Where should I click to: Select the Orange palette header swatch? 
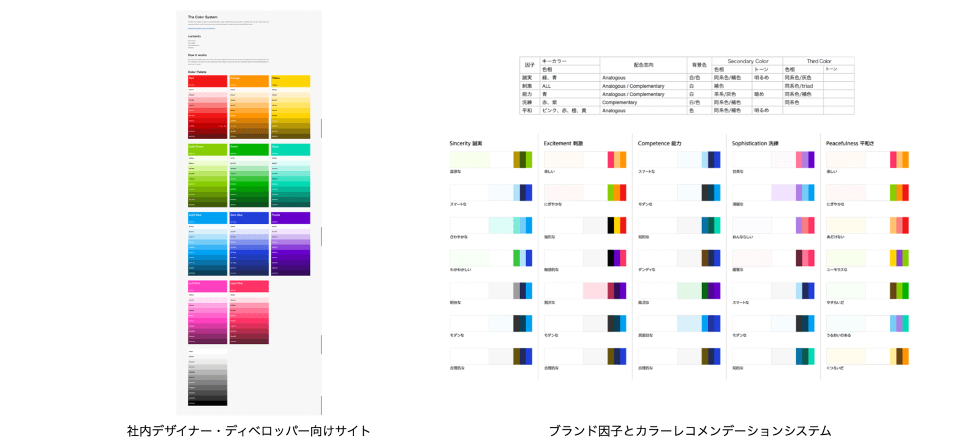pos(249,81)
